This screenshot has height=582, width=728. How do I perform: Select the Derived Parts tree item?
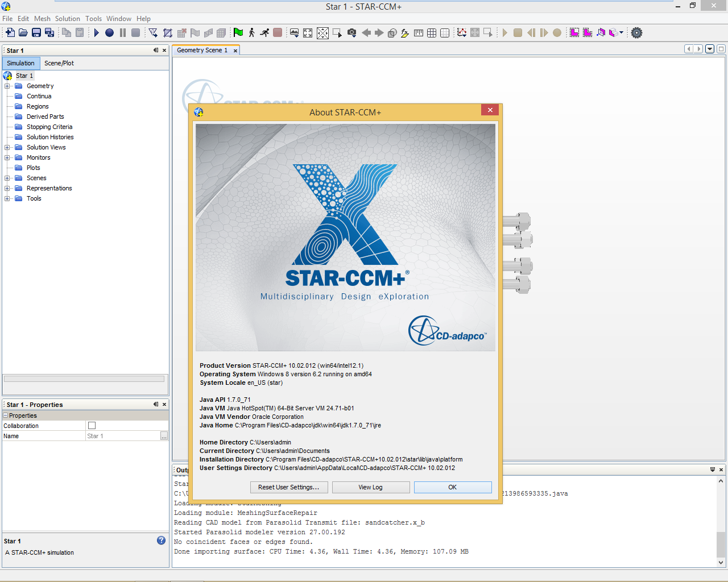[45, 117]
